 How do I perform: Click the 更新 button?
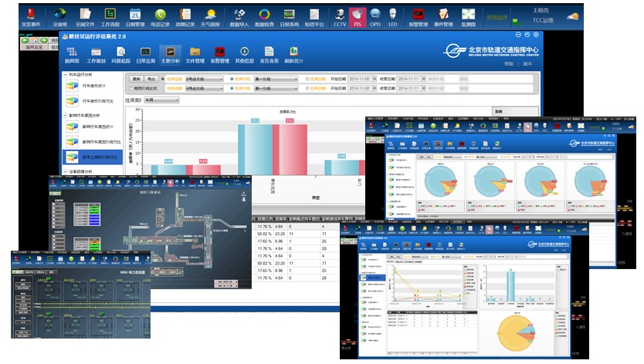tap(136, 79)
